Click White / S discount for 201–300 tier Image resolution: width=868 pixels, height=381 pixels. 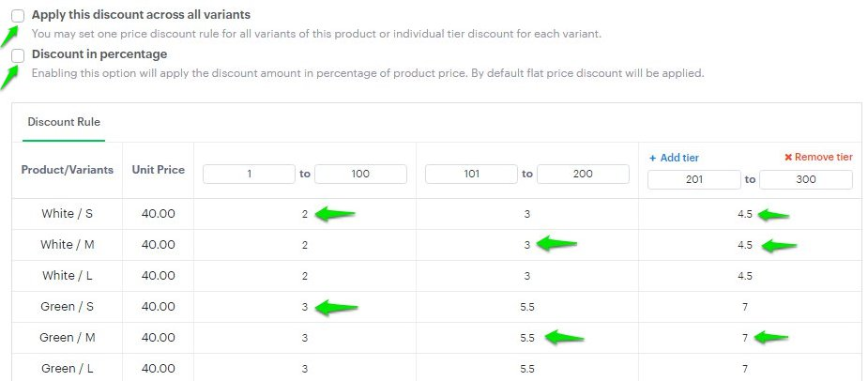click(745, 214)
